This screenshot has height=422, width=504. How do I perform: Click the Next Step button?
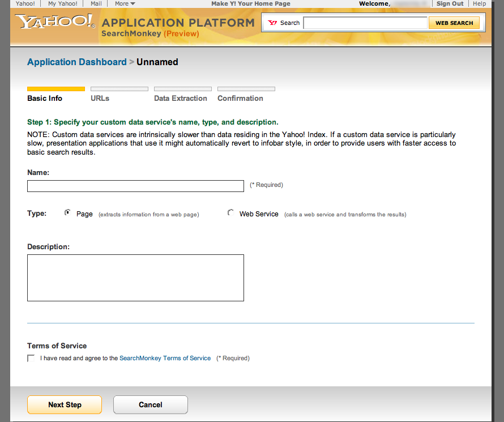(65, 404)
